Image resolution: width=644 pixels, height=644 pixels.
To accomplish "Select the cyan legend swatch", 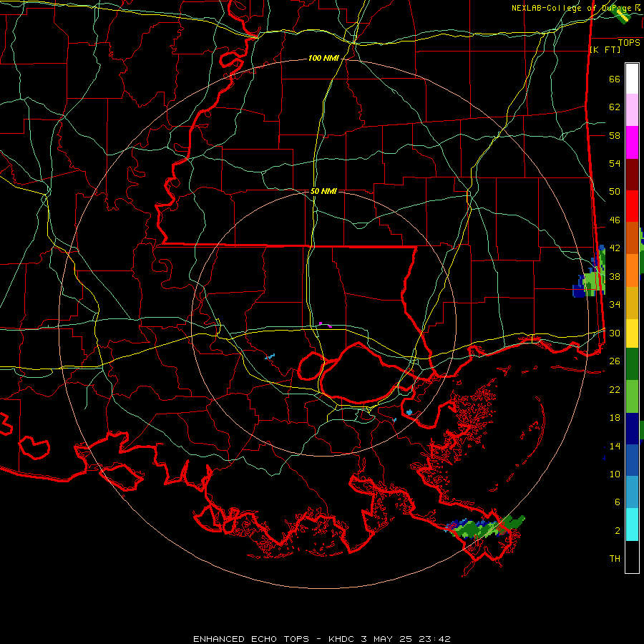I will [x=632, y=525].
